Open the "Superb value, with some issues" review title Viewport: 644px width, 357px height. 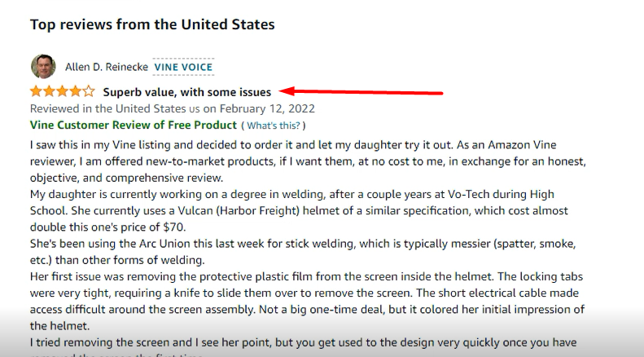pyautogui.click(x=187, y=92)
